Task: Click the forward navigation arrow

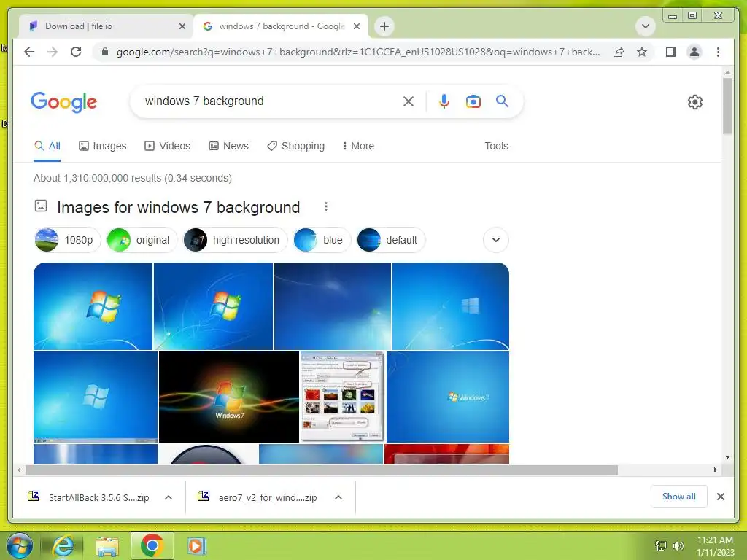Action: pyautogui.click(x=53, y=52)
